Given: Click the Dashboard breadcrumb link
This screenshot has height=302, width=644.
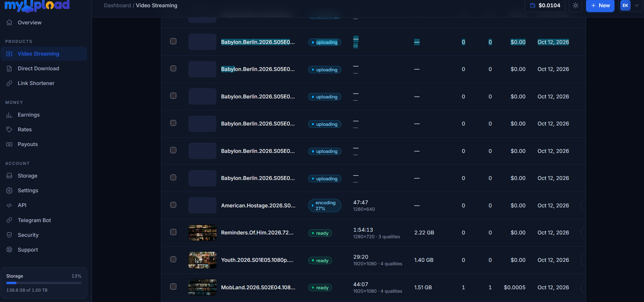Looking at the screenshot, I should click(117, 6).
